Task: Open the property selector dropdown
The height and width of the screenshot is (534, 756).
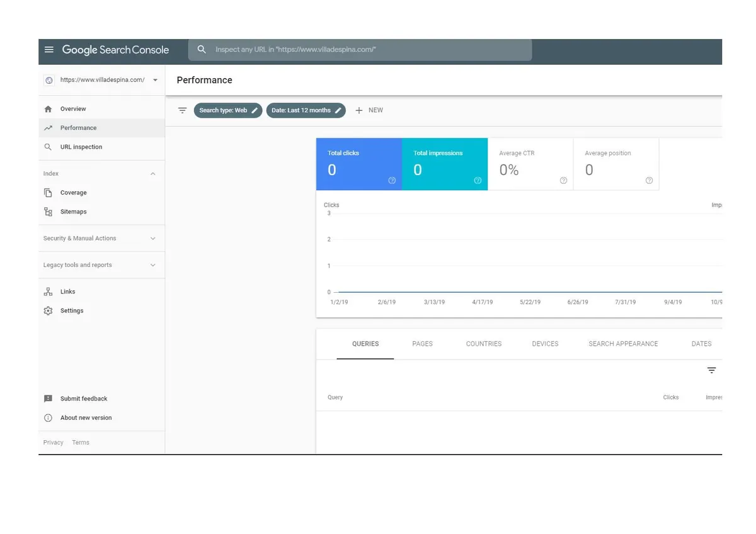Action: (155, 80)
